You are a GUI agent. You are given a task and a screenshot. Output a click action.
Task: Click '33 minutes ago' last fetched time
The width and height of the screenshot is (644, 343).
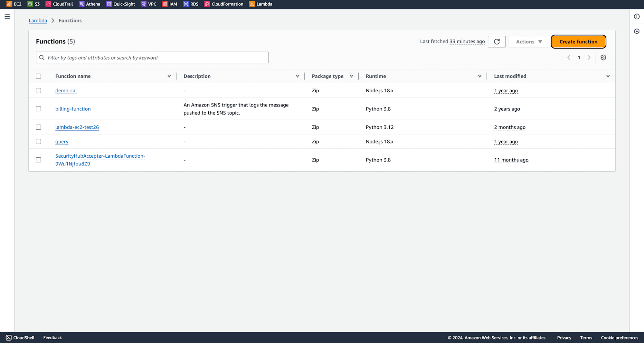click(467, 42)
